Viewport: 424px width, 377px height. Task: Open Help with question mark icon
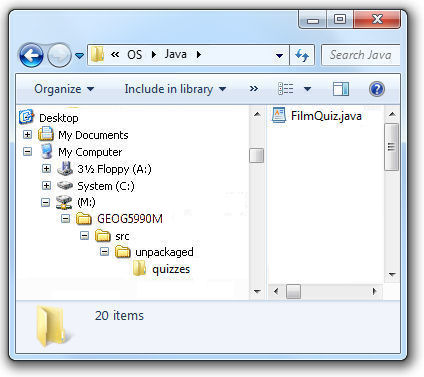(377, 89)
